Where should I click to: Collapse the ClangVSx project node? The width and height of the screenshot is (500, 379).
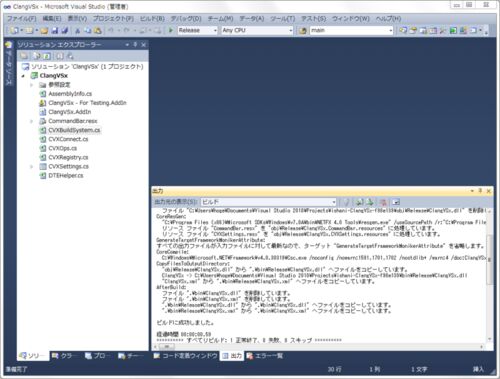[x=23, y=76]
